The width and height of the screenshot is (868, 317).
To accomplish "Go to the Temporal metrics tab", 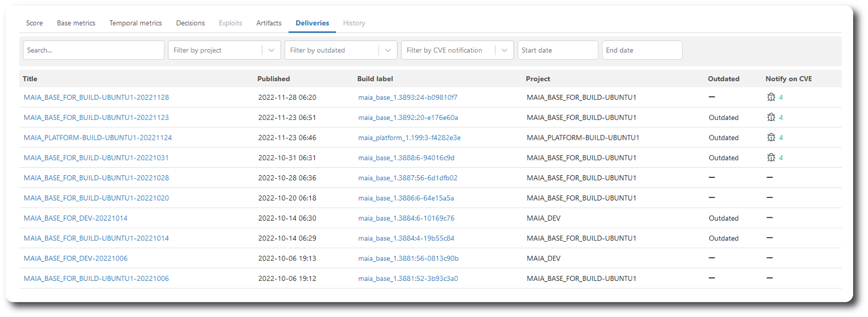I will (x=136, y=23).
